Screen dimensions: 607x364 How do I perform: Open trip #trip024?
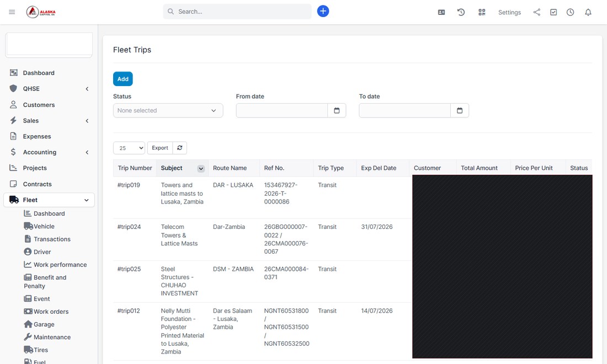point(129,227)
